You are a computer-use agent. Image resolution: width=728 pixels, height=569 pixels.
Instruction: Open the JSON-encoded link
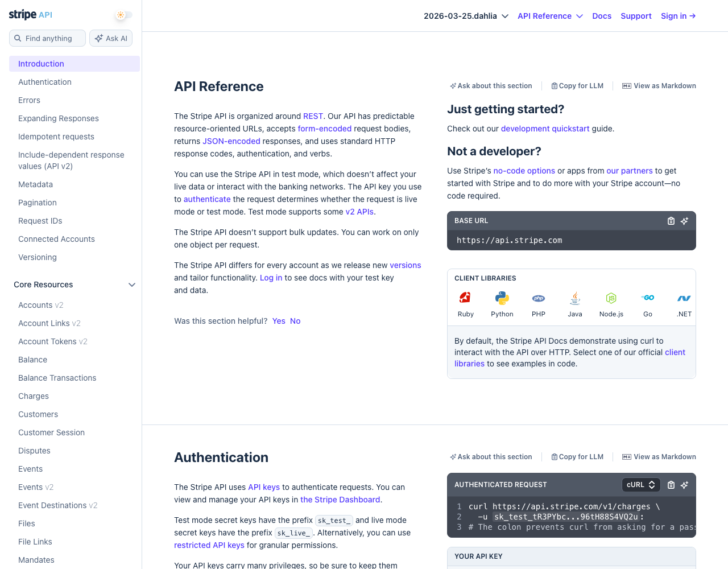231,141
